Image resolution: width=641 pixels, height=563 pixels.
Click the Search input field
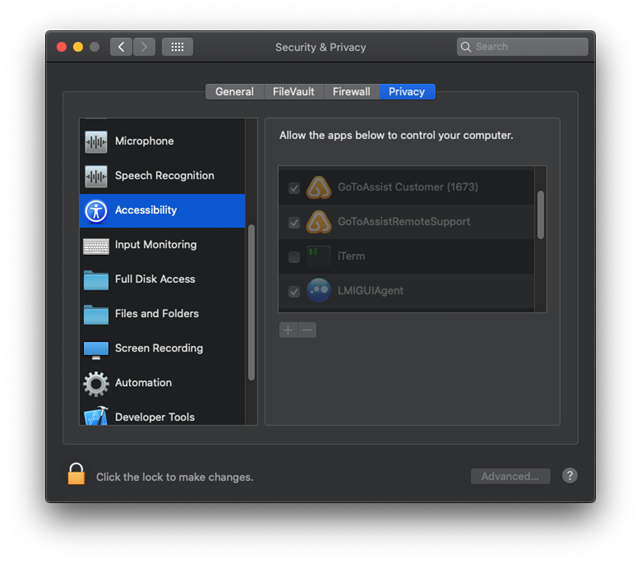point(522,47)
